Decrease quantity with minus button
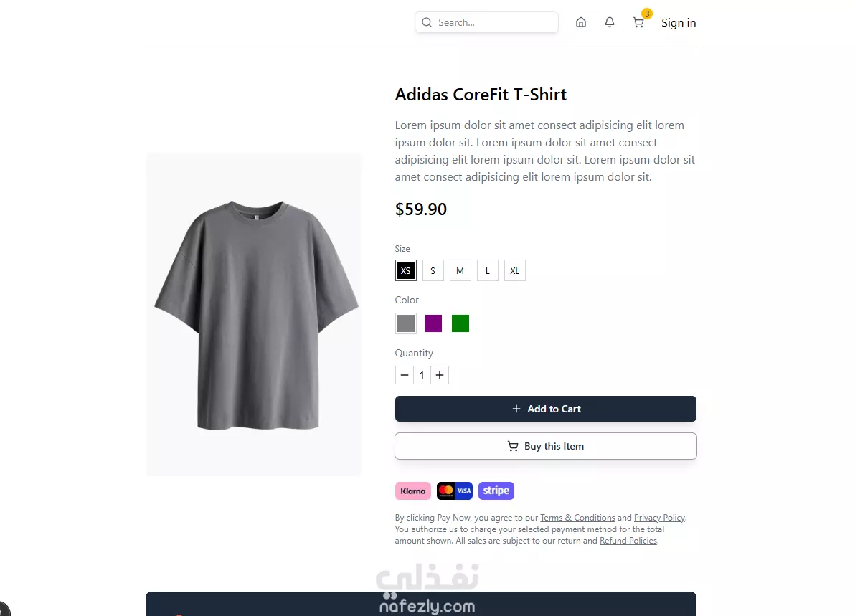Screen dimensions: 855x616 [404, 375]
